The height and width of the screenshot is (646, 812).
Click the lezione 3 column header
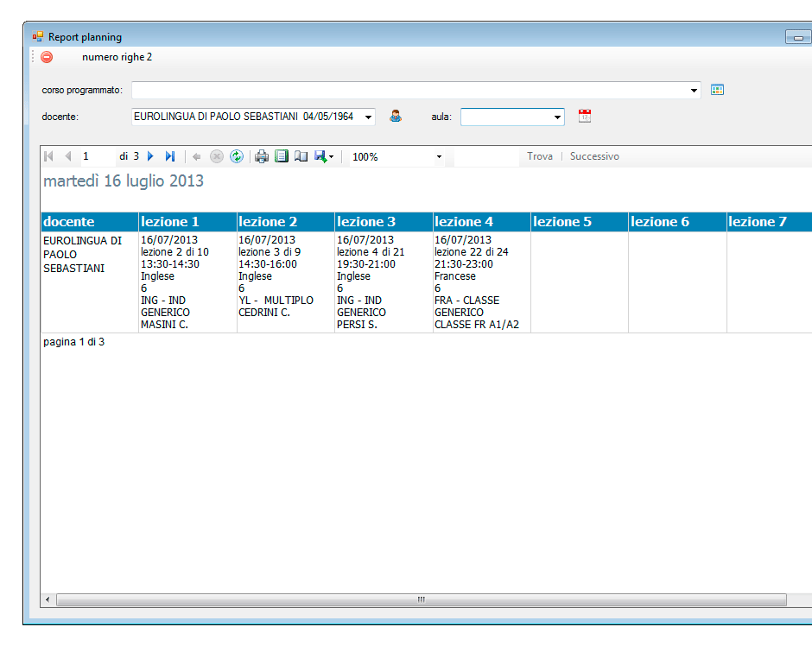pos(384,222)
